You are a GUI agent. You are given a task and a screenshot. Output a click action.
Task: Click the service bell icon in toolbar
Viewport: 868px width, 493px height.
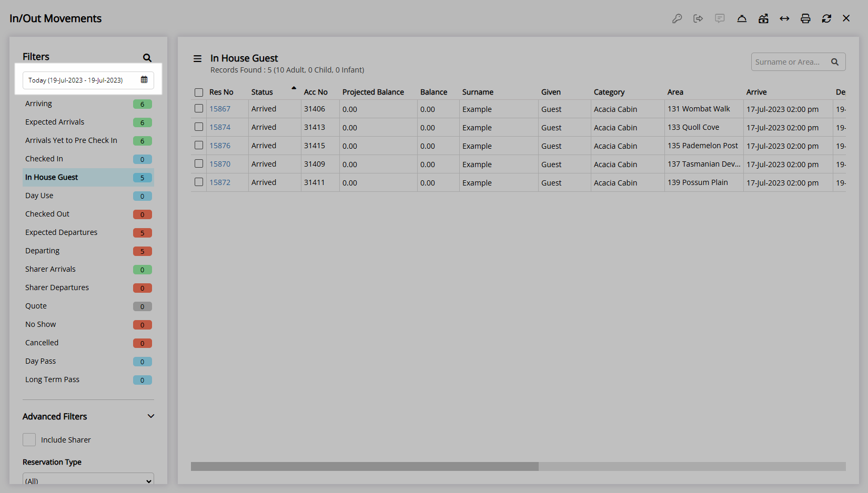742,19
